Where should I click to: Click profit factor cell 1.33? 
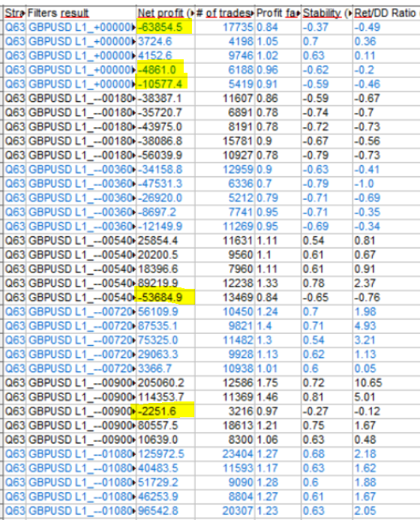click(x=277, y=284)
